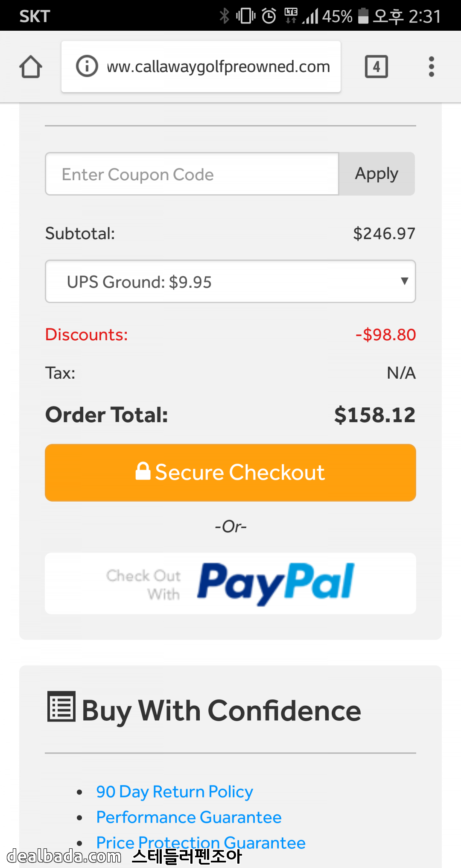Tap the vibrate mode status icon
Image resolution: width=461 pixels, height=868 pixels.
(245, 16)
